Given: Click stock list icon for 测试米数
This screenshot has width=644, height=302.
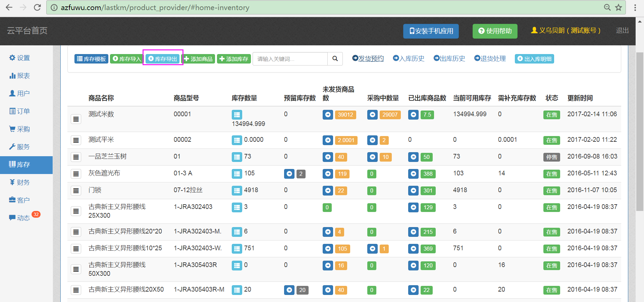Looking at the screenshot, I should click(237, 115).
